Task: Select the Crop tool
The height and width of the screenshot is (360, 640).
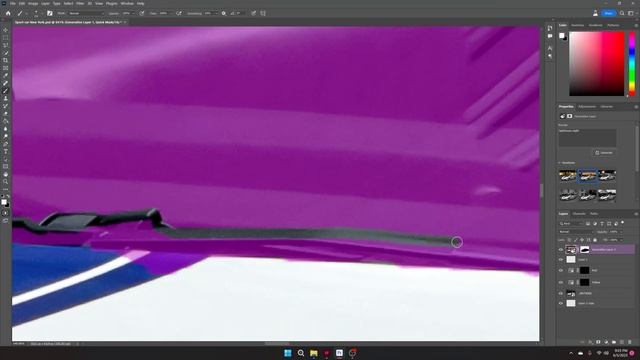Action: [5, 60]
